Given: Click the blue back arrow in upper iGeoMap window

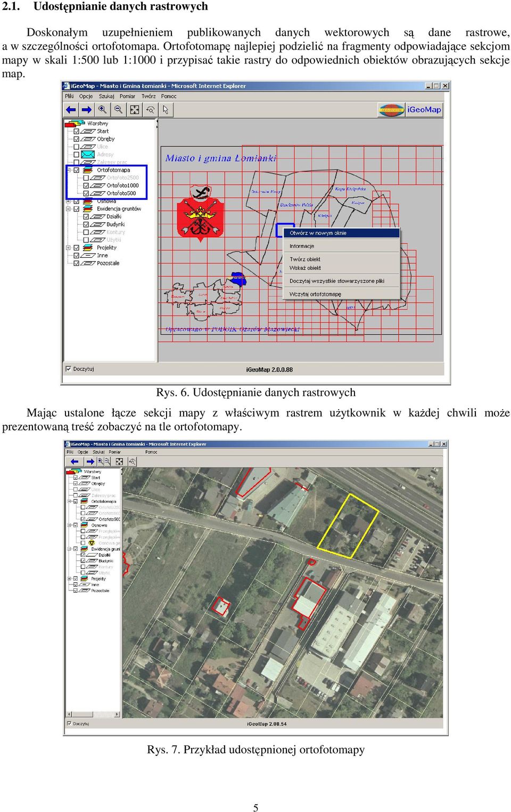Looking at the screenshot, I should tap(71, 110).
